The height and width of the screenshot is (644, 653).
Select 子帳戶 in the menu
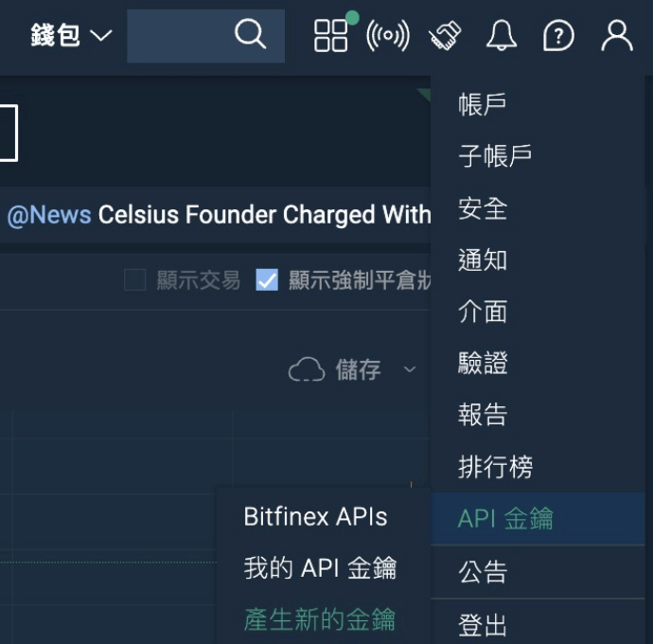(495, 156)
